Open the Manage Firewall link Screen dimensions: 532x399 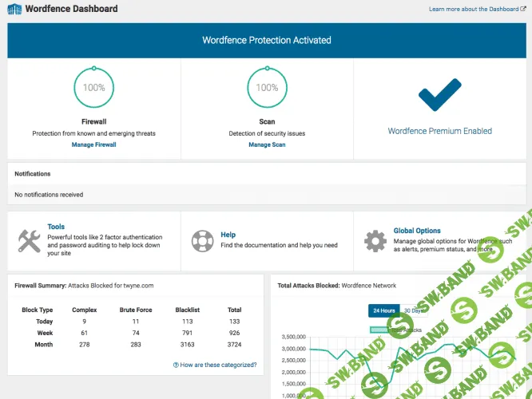(x=93, y=144)
